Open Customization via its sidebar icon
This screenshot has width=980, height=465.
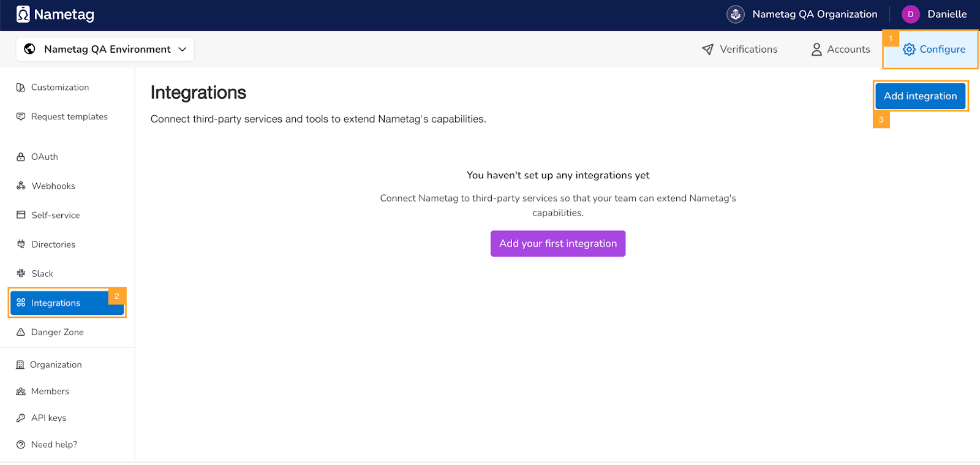point(21,88)
